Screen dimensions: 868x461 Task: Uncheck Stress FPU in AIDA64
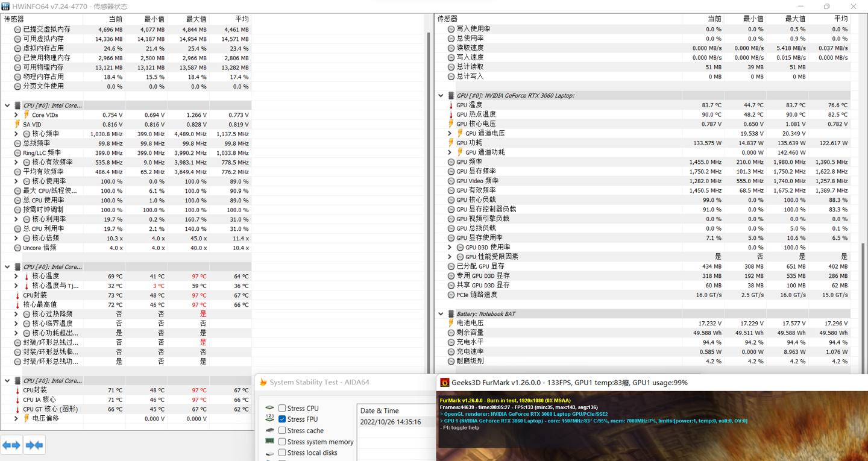coord(282,419)
